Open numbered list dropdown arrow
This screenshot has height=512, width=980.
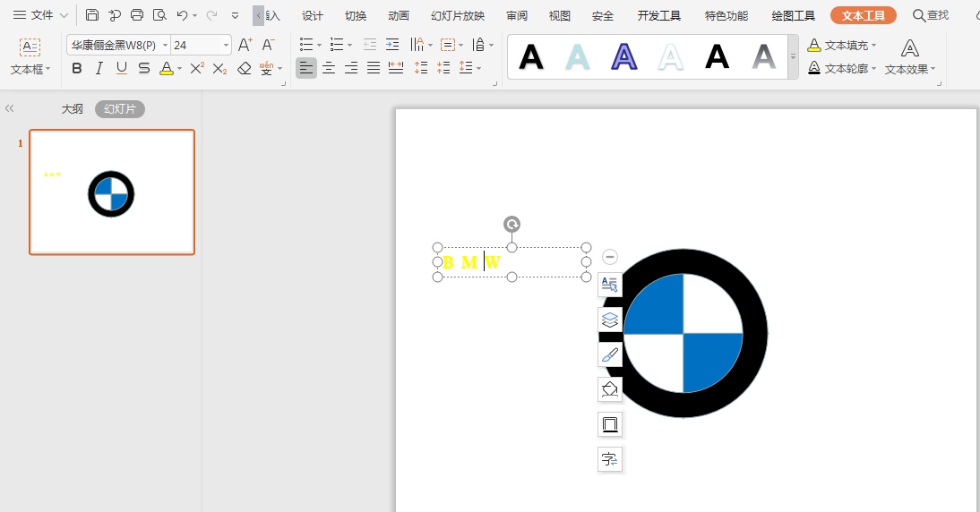[350, 45]
